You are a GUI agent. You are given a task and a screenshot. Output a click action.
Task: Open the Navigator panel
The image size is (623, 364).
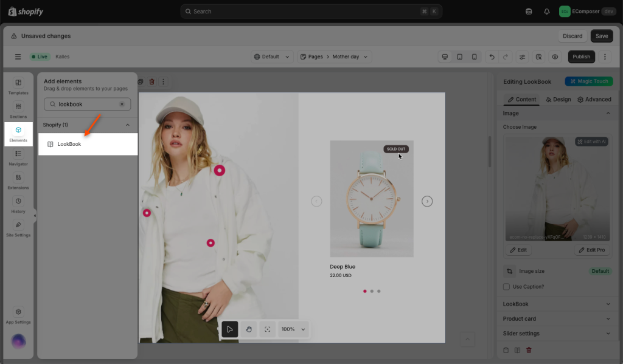coord(18,157)
